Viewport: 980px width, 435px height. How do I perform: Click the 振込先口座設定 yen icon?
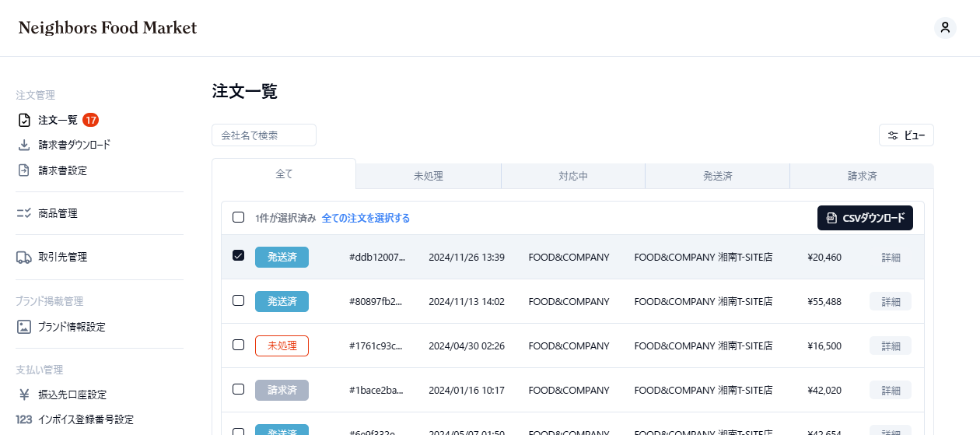click(24, 395)
